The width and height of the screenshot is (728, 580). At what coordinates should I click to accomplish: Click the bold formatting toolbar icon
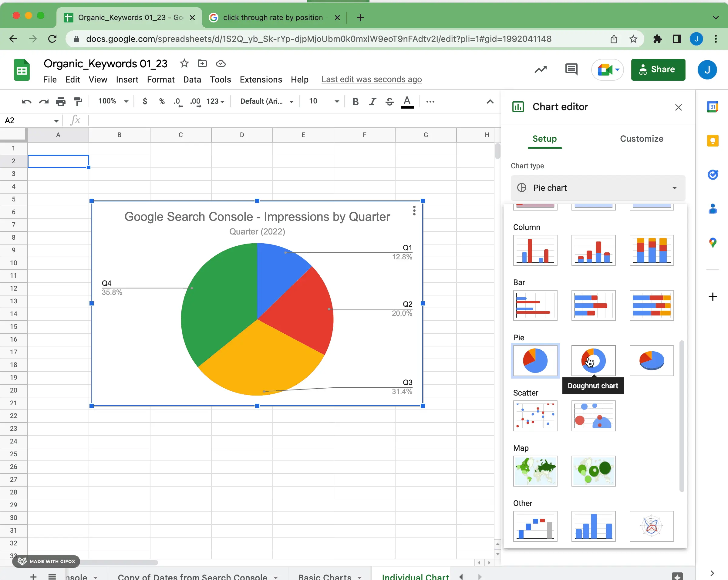click(x=355, y=101)
